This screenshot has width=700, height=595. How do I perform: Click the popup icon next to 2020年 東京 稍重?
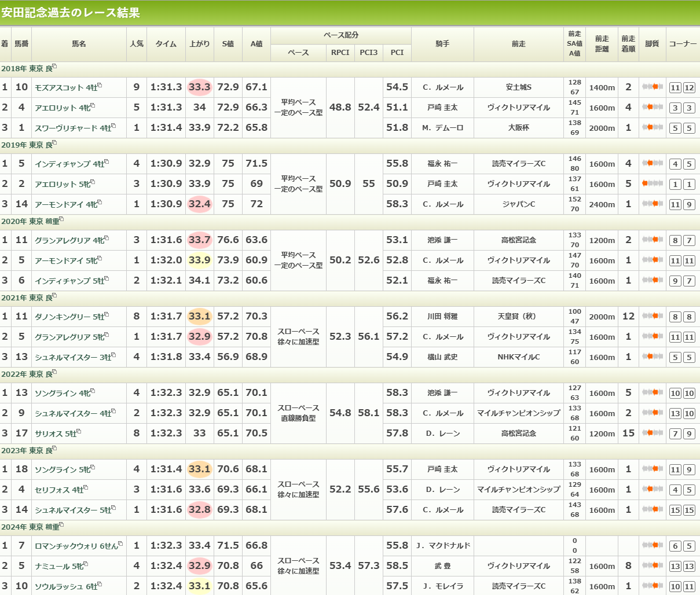(61, 219)
